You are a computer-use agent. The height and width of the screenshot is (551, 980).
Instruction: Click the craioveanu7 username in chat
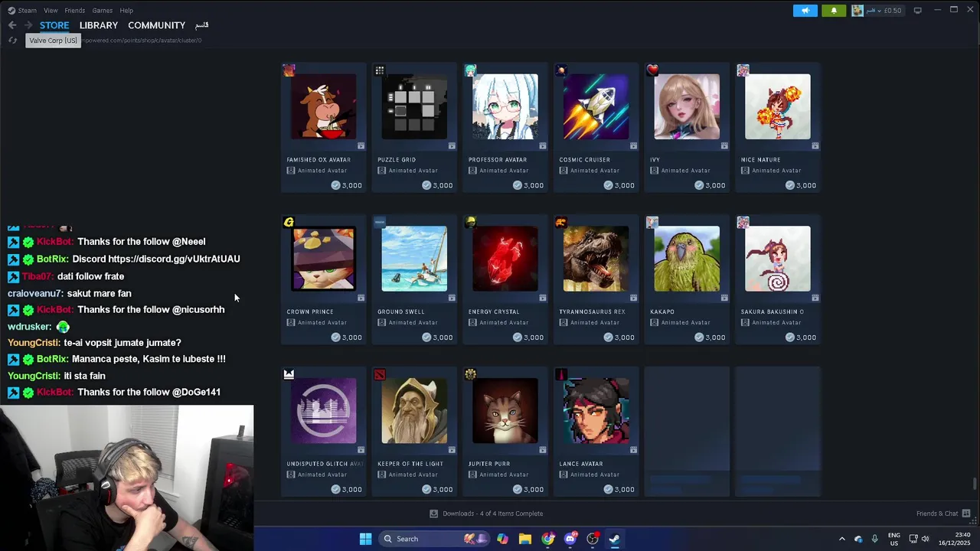coord(35,293)
